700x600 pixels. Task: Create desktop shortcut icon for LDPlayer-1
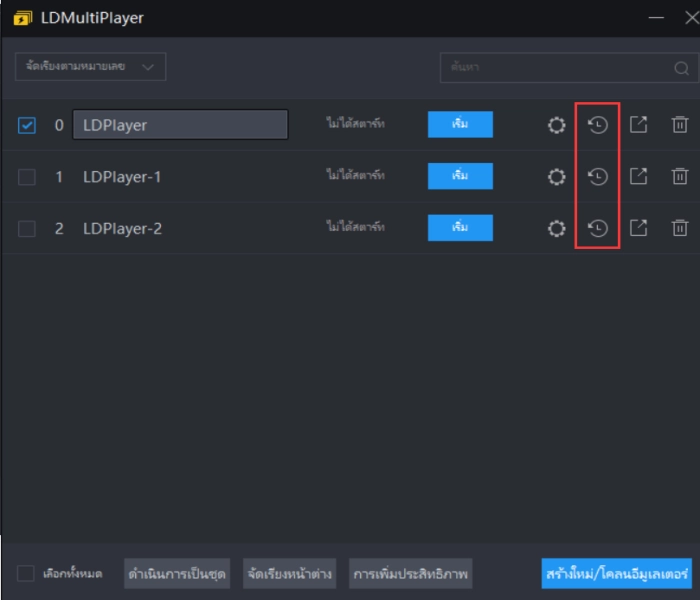pyautogui.click(x=638, y=176)
